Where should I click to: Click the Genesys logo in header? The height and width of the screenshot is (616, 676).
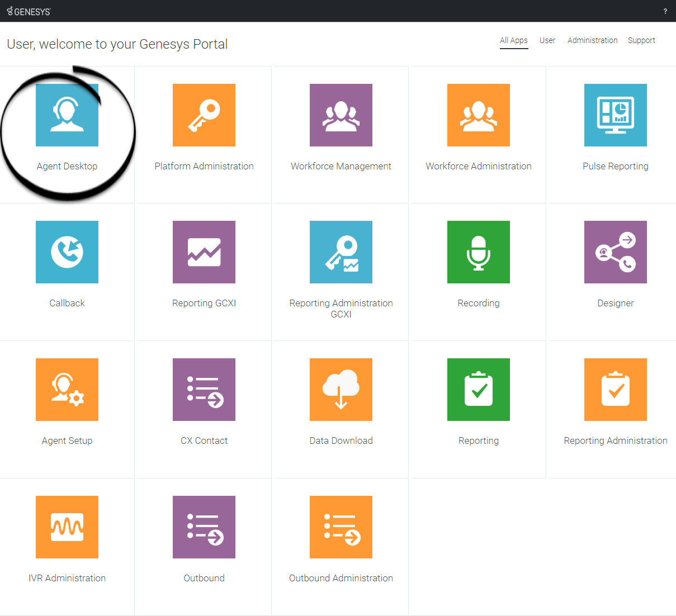29,11
